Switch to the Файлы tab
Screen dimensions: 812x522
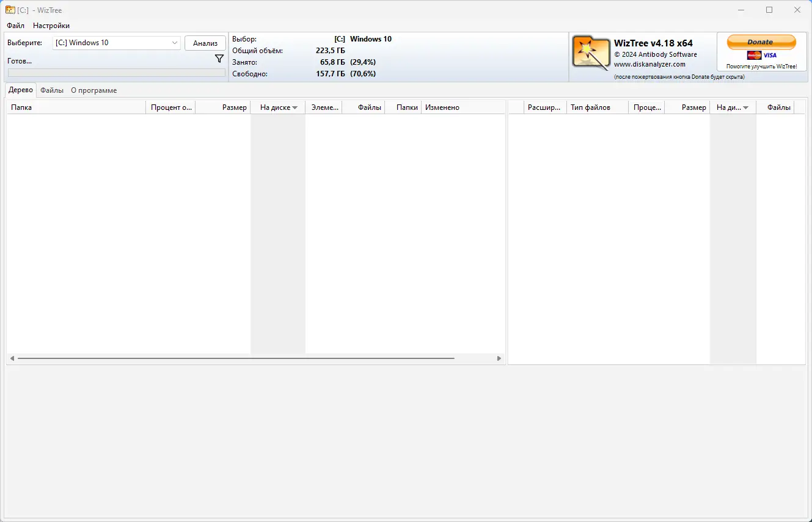pos(52,90)
